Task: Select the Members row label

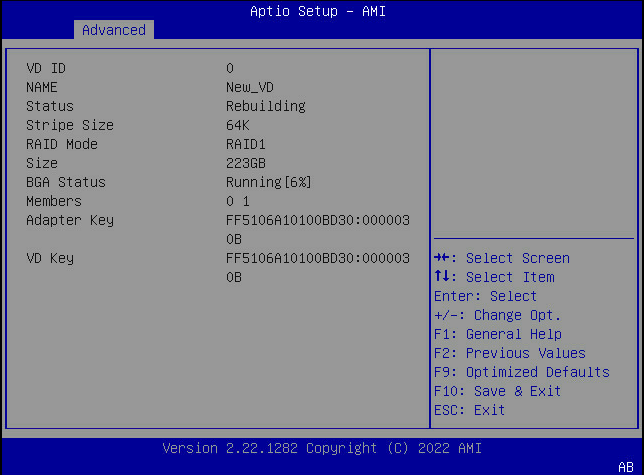Action: click(x=53, y=201)
